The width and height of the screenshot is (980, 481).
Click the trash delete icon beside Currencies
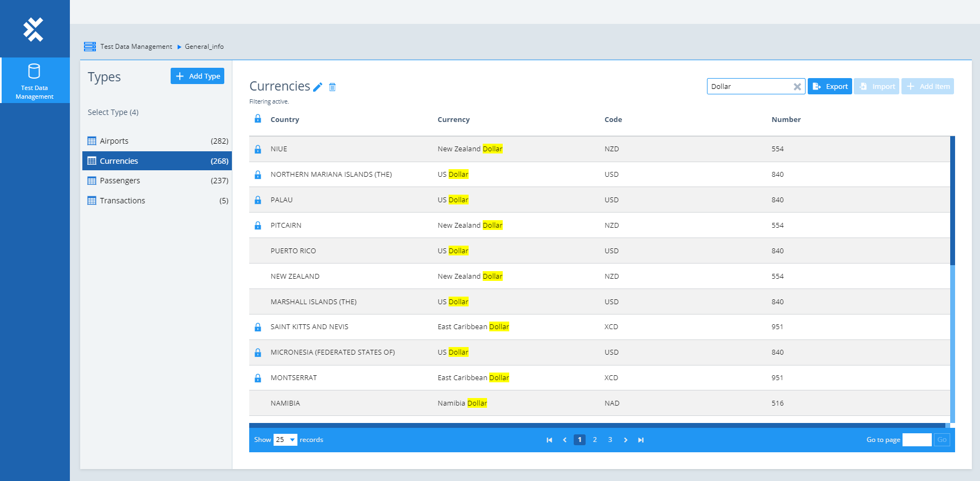333,87
